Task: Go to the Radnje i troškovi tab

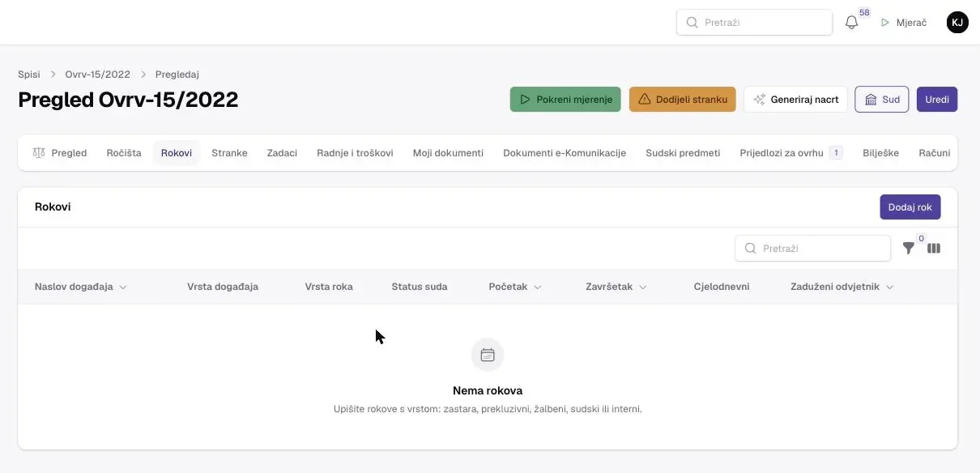Action: tap(355, 153)
